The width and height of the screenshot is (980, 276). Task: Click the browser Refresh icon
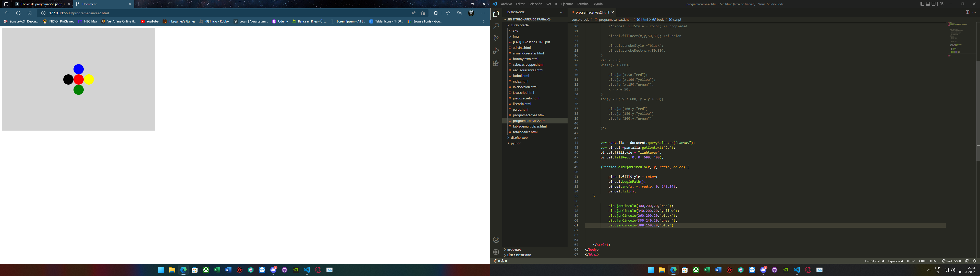pos(18,13)
